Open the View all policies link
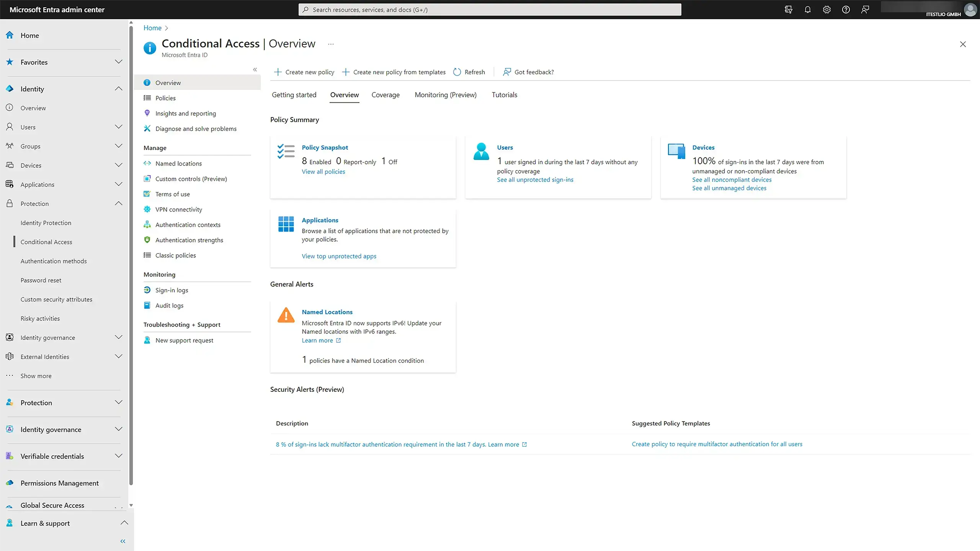Viewport: 980px width, 551px height. (323, 171)
